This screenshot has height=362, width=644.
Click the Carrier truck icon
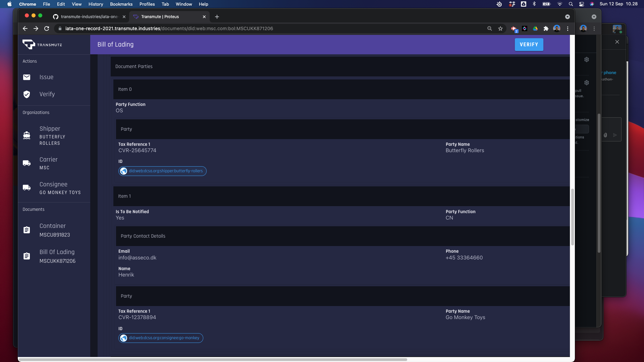tap(26, 163)
